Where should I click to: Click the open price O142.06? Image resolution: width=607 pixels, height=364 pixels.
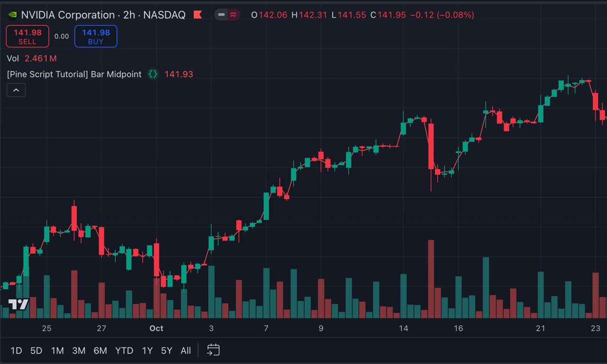click(269, 15)
